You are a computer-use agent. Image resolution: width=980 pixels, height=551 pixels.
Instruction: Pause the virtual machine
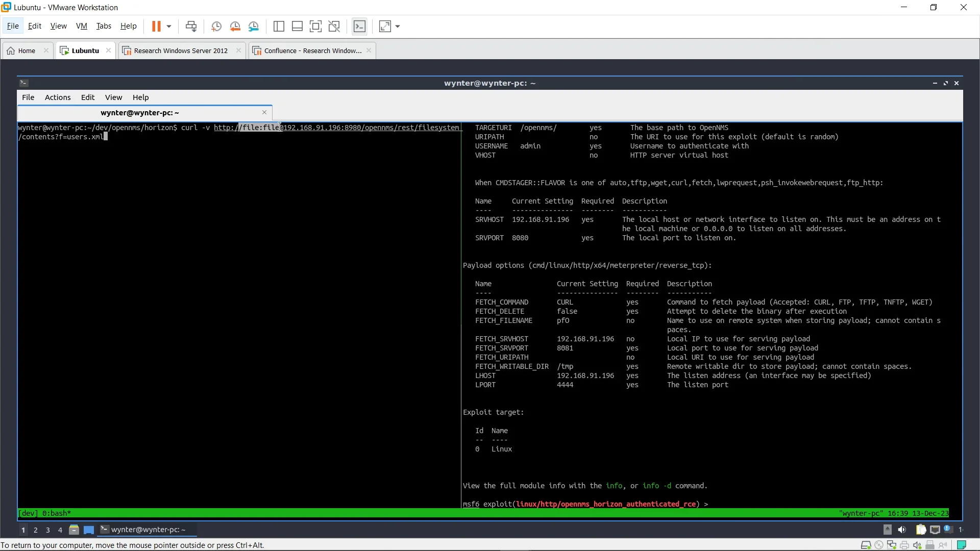tap(156, 26)
